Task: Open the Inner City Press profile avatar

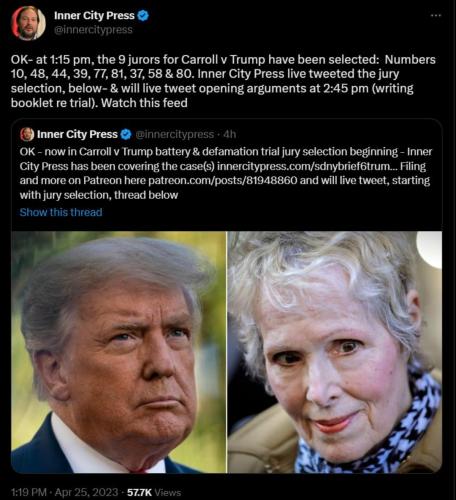Action: (x=28, y=23)
